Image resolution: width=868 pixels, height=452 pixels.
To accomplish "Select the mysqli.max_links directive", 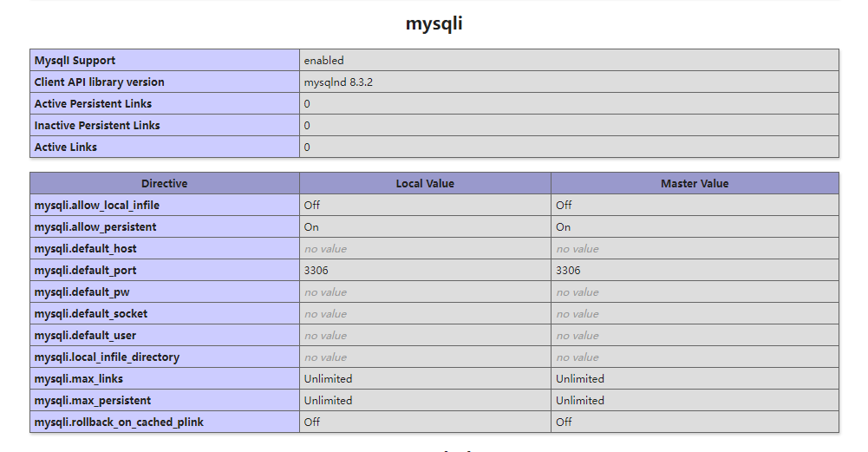I will coord(79,378).
